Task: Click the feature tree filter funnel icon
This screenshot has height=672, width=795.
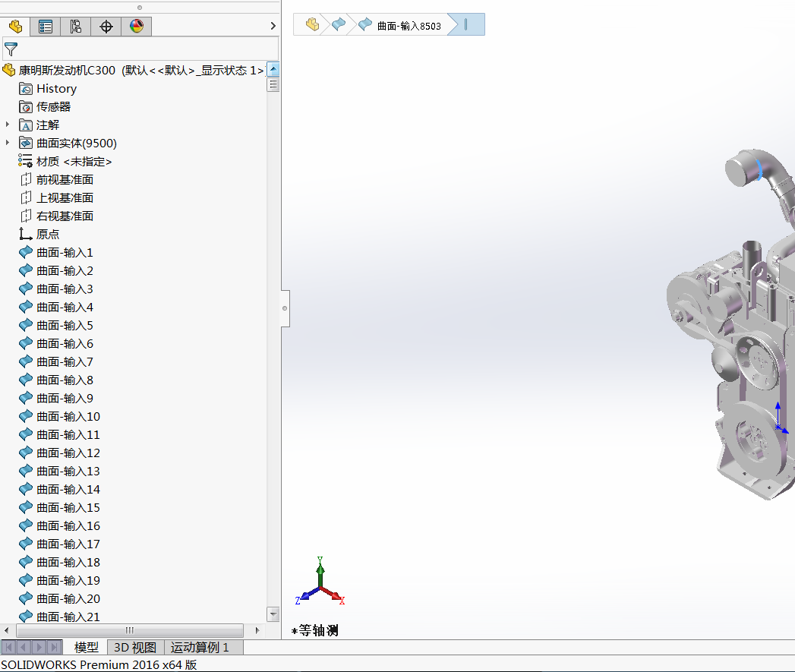Action: [11, 49]
